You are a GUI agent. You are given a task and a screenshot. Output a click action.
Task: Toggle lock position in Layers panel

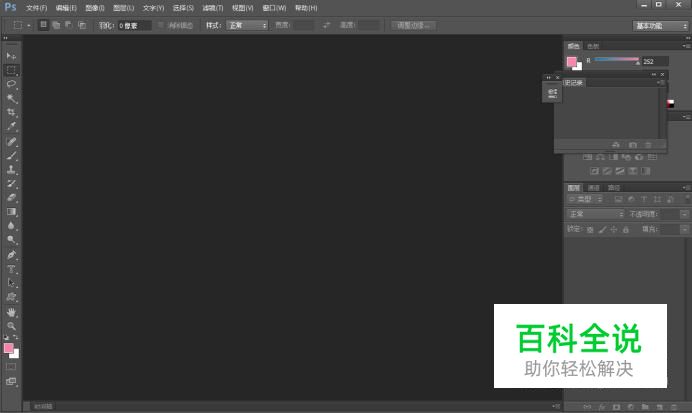coord(614,229)
